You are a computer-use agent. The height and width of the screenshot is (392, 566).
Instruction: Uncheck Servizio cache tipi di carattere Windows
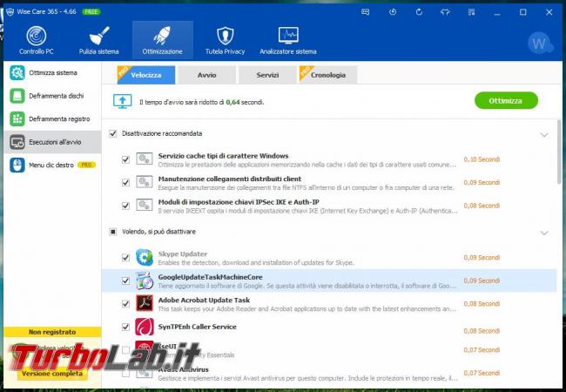coord(125,159)
